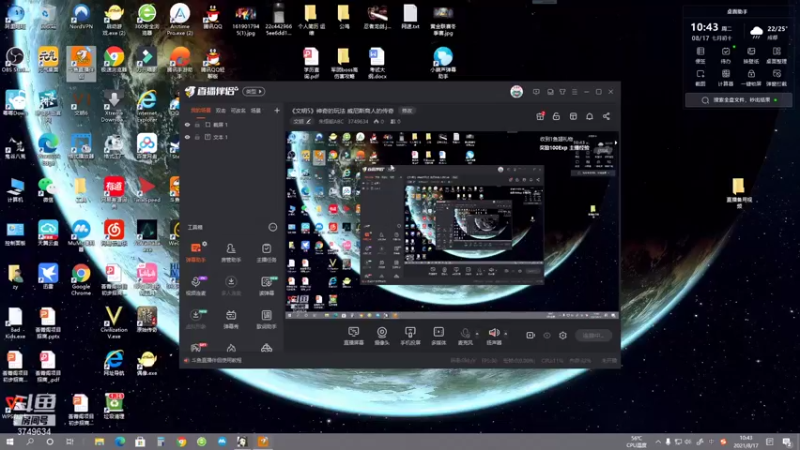Expand the toolbox more-options circle button
The width and height of the screenshot is (800, 450).
click(273, 227)
